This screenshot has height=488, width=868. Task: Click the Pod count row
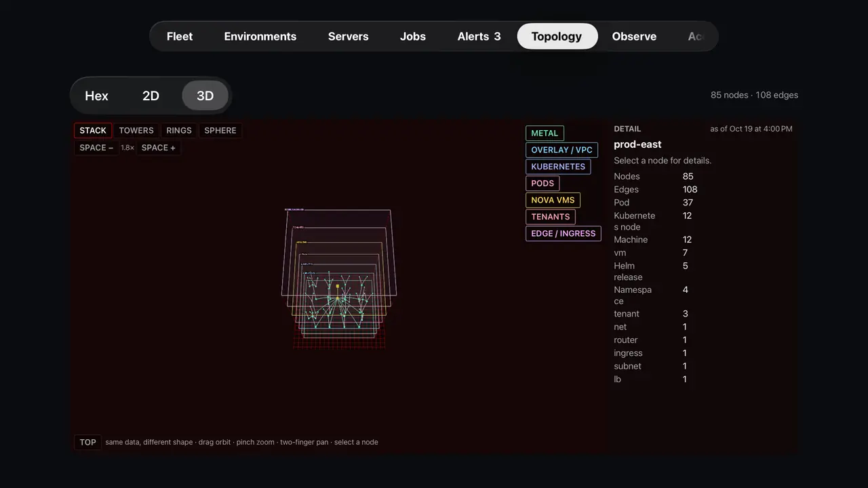click(x=703, y=203)
